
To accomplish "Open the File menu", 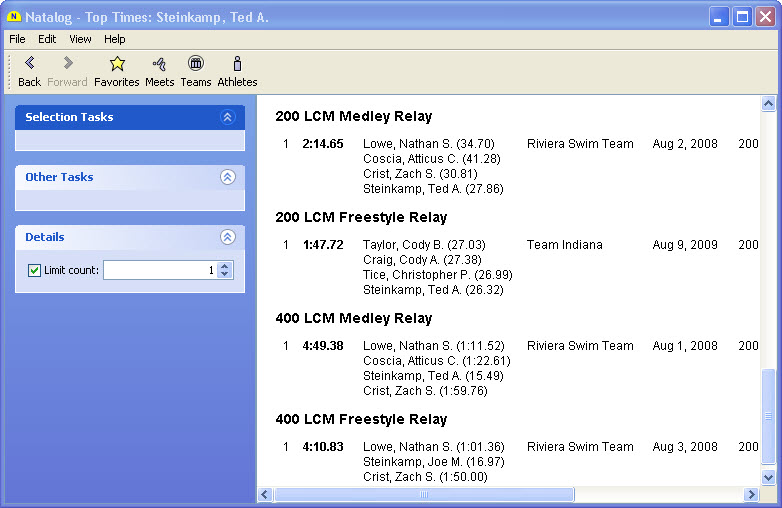I will pos(17,39).
